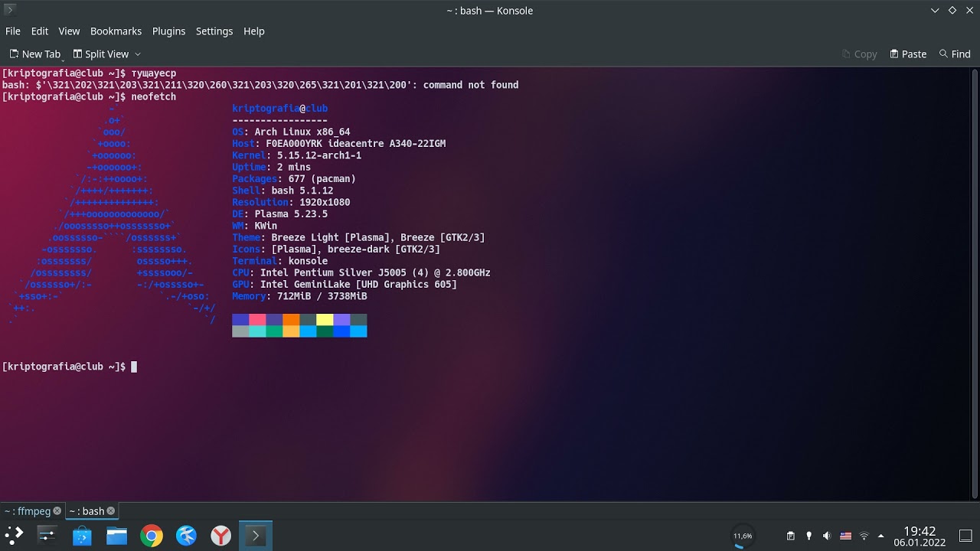
Task: Launch the blue bird app in taskbar
Action: click(186, 536)
